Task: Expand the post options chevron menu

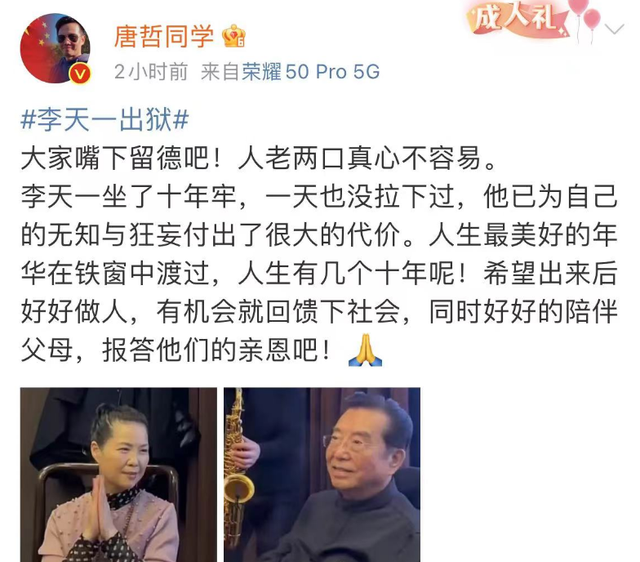Action: click(x=614, y=29)
